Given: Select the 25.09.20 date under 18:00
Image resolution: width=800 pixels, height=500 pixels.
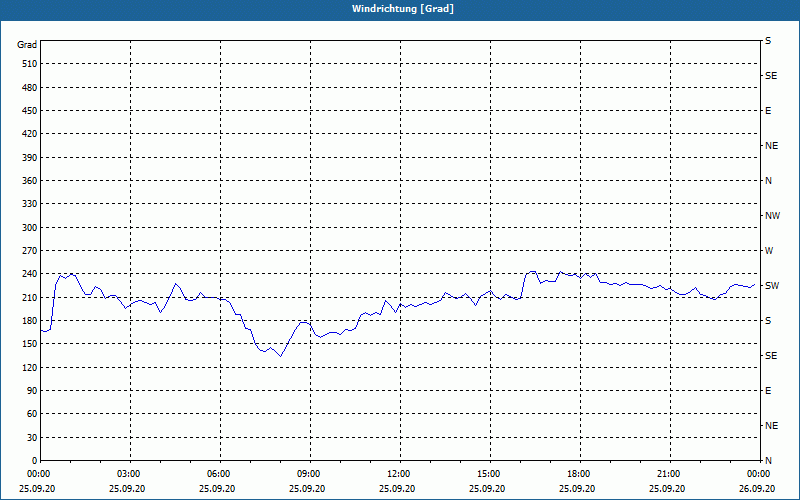Looking at the screenshot, I should pos(577,488).
